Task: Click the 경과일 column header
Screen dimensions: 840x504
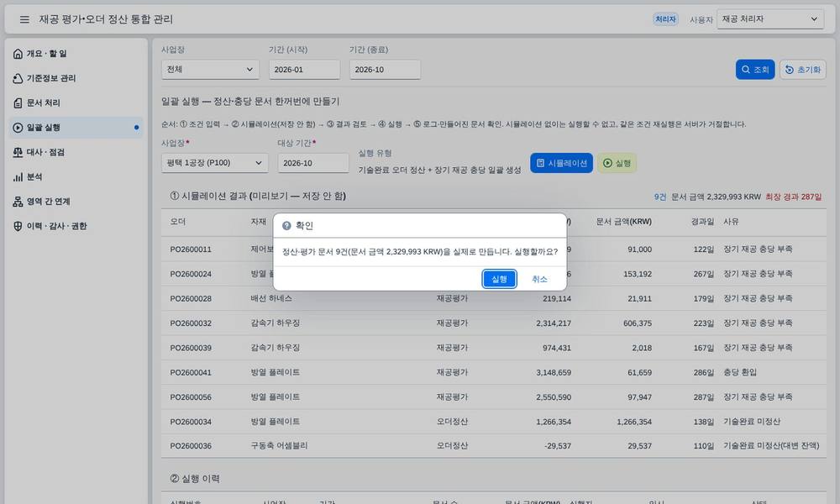Action: click(x=702, y=222)
